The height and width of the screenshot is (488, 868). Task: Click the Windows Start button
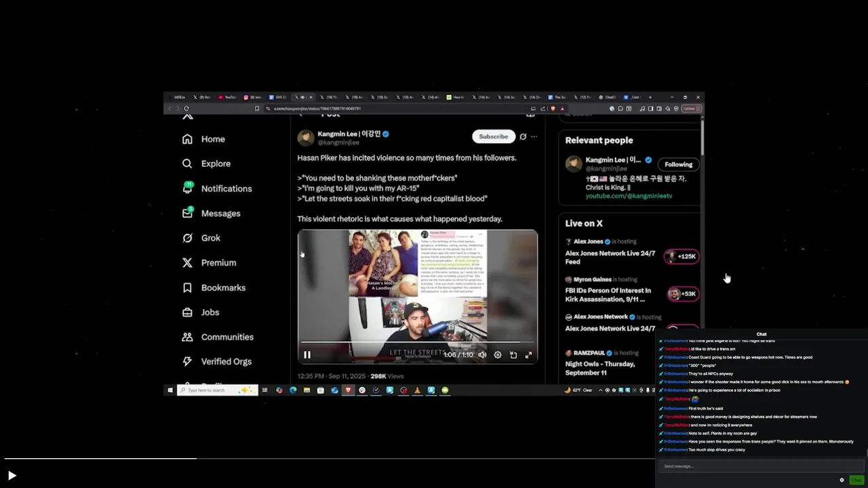[x=170, y=390]
